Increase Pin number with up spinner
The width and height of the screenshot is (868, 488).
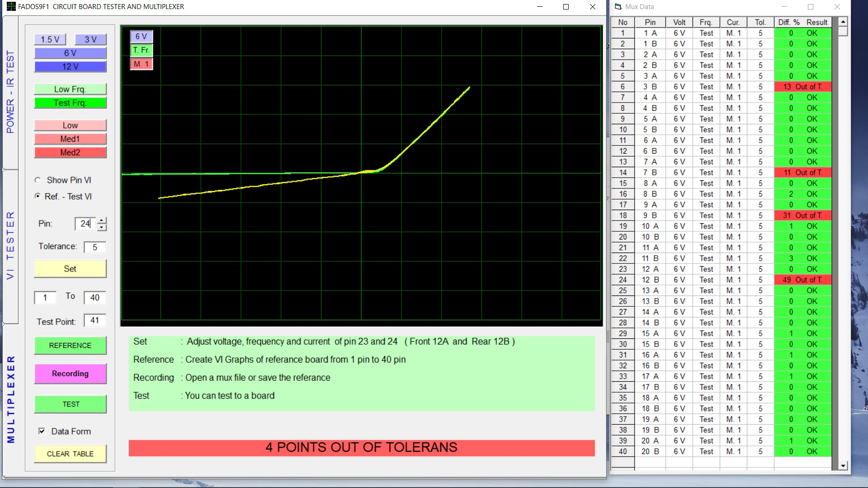(x=102, y=220)
